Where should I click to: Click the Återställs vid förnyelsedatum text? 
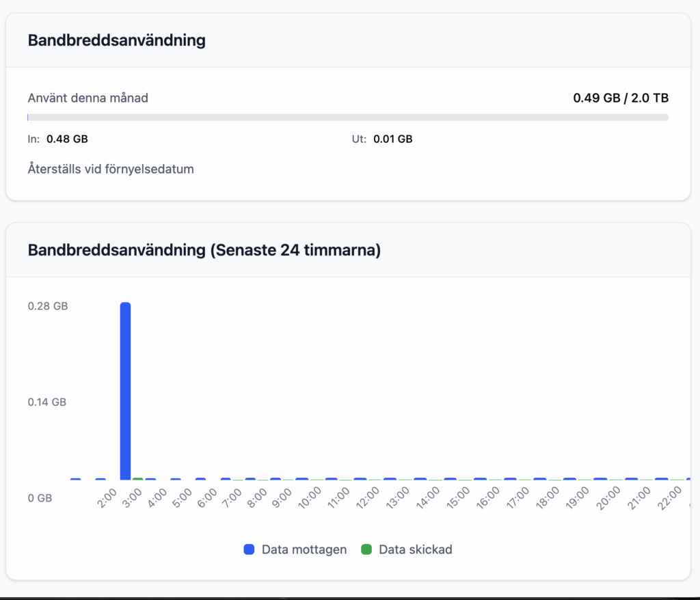tap(111, 169)
